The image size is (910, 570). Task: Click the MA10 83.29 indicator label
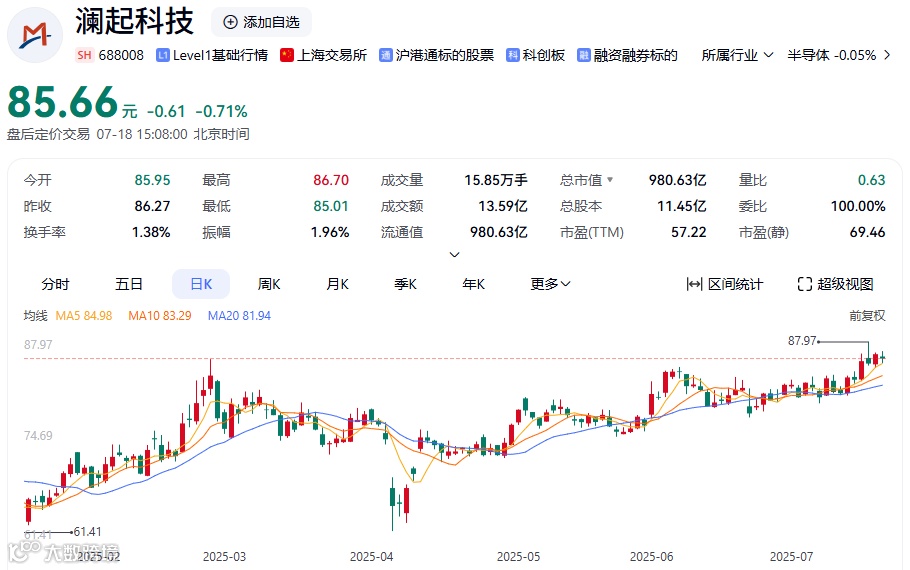(x=160, y=316)
